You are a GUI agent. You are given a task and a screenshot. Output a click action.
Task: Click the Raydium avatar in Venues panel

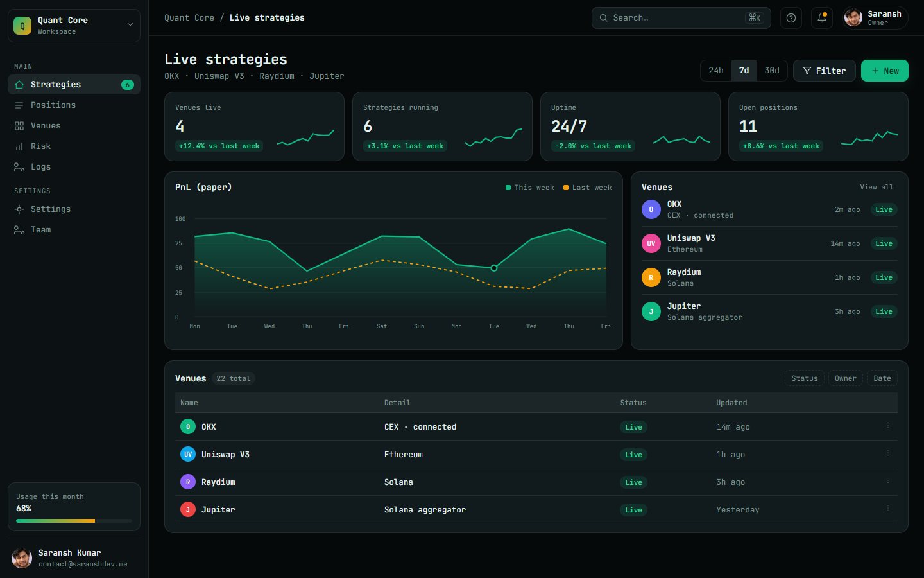click(651, 277)
